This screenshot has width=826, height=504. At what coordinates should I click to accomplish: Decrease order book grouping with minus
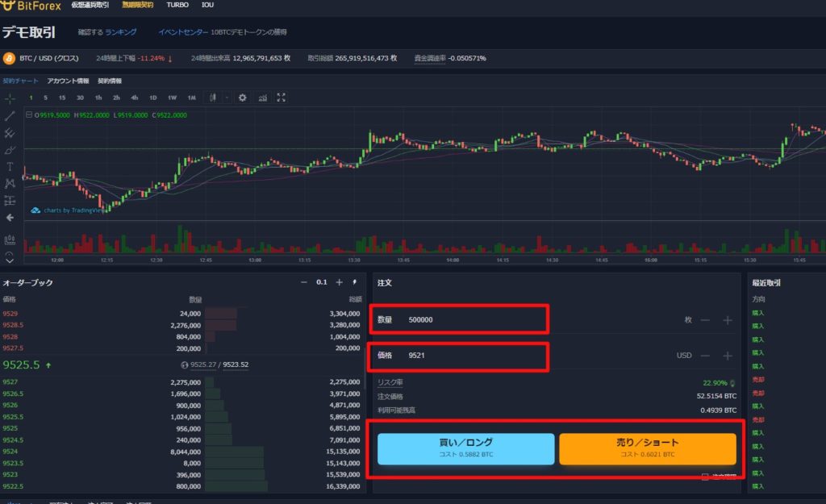(304, 282)
